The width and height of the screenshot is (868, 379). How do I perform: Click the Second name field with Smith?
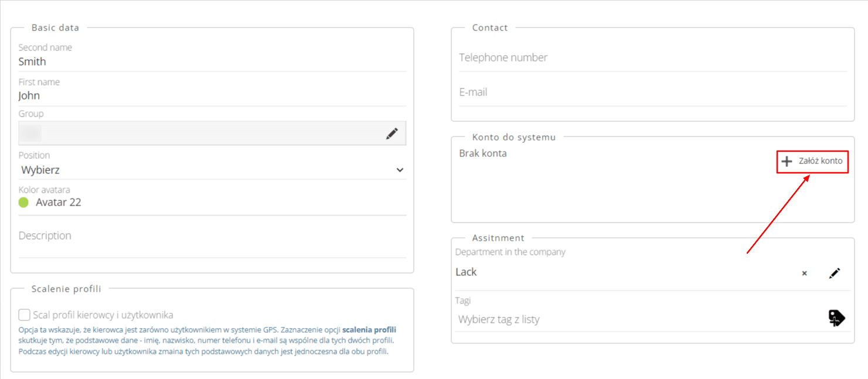pos(212,62)
